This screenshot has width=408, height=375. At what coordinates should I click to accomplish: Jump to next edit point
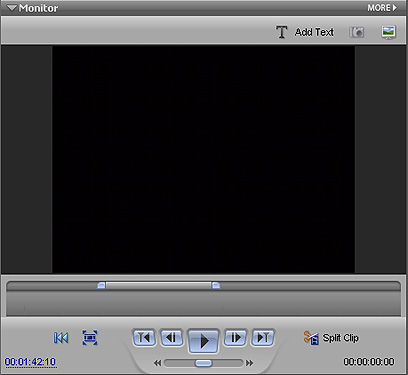coord(263,338)
